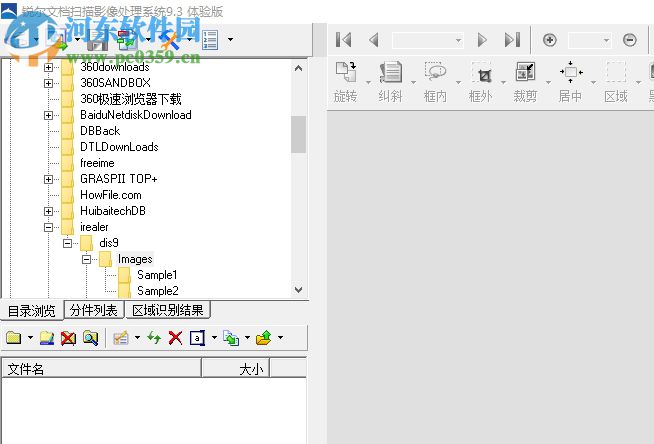The width and height of the screenshot is (654, 444).
Task: Expand the 360downloads folder
Action: [x=48, y=67]
